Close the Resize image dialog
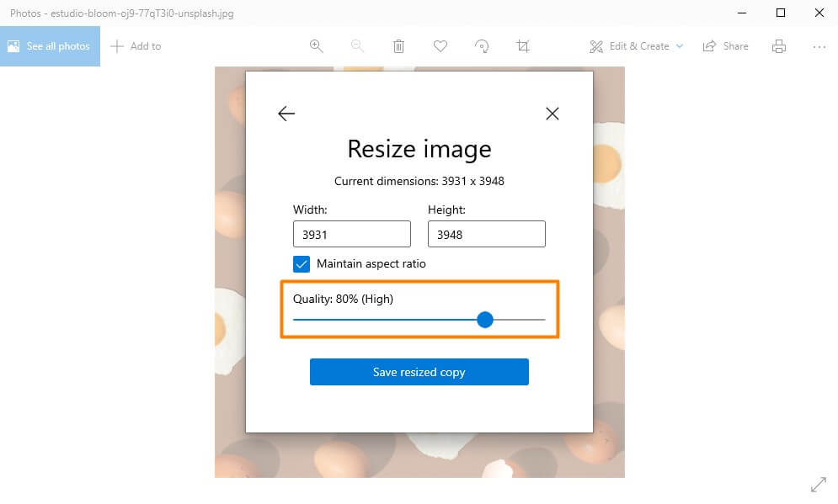 click(x=552, y=113)
